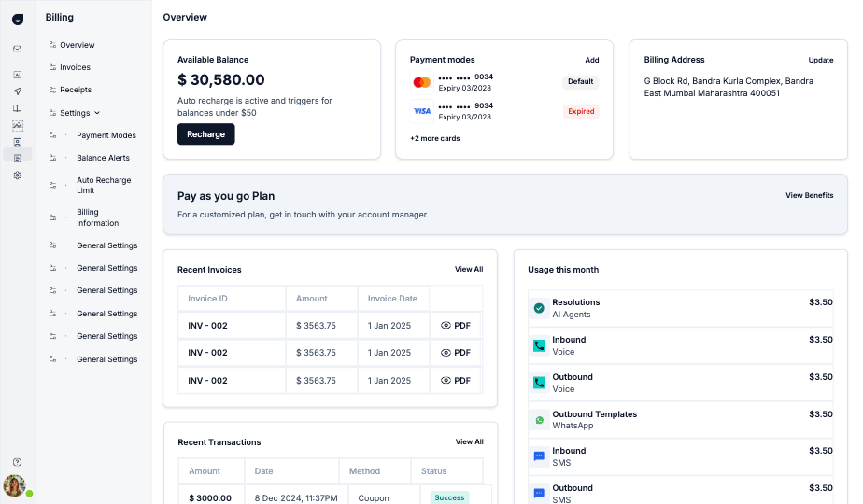View Benefits of the Pay as you go Plan
The image size is (863, 504).
tap(809, 195)
